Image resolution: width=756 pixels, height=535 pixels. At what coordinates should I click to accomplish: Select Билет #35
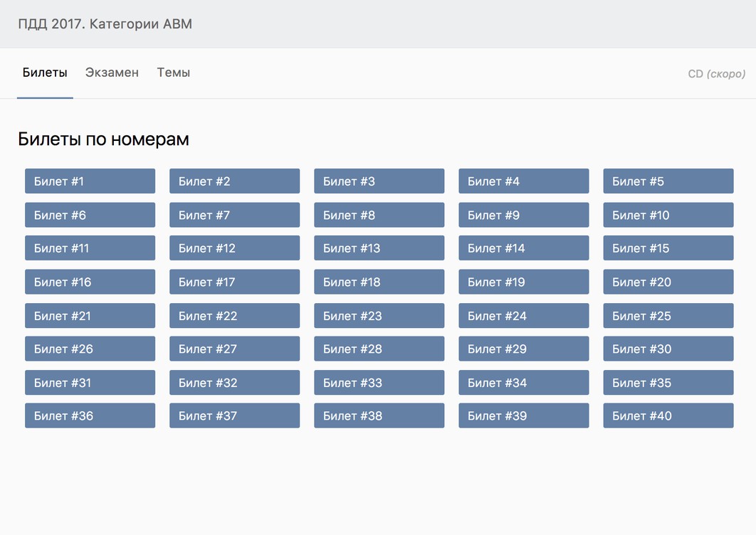(668, 383)
